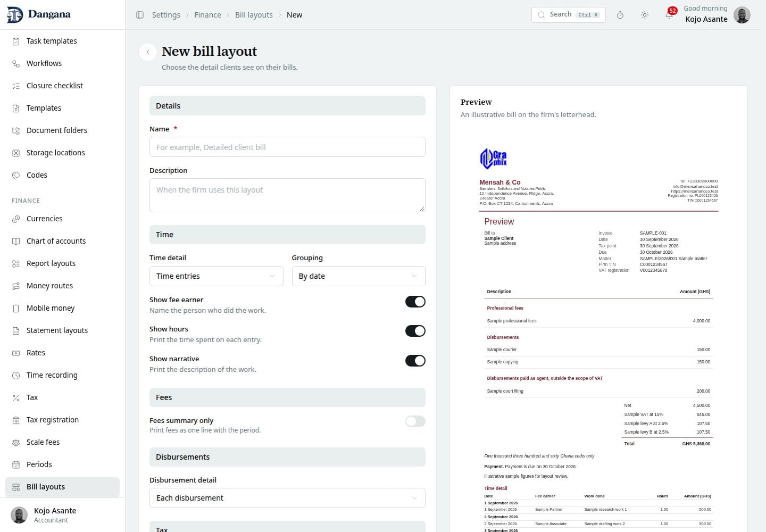This screenshot has width=766, height=532.
Task: Open the Search box
Action: click(x=569, y=14)
